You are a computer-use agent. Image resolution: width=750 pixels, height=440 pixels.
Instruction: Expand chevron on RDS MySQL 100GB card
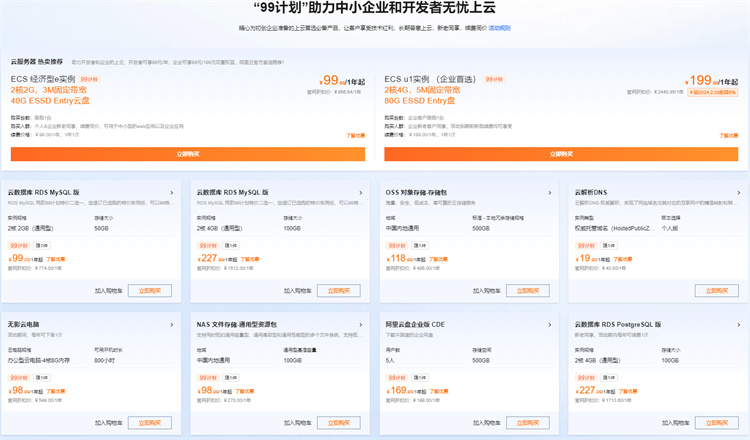pos(361,193)
